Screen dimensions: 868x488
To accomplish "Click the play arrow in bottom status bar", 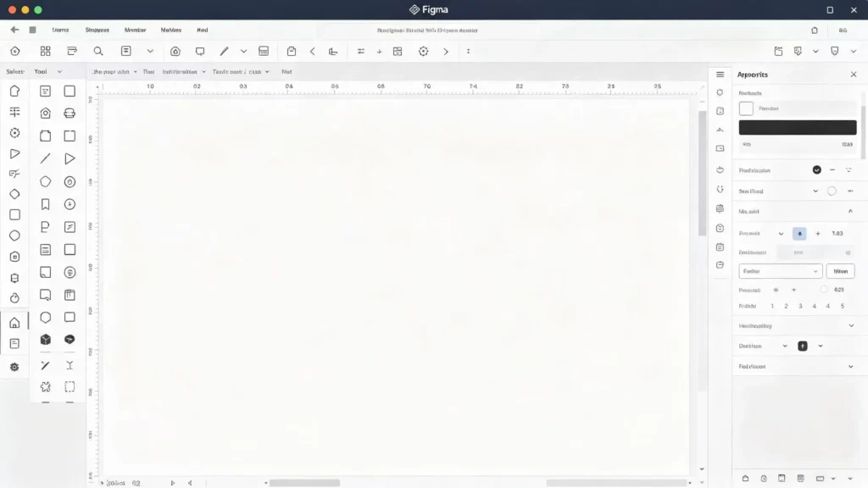I will coord(173,483).
